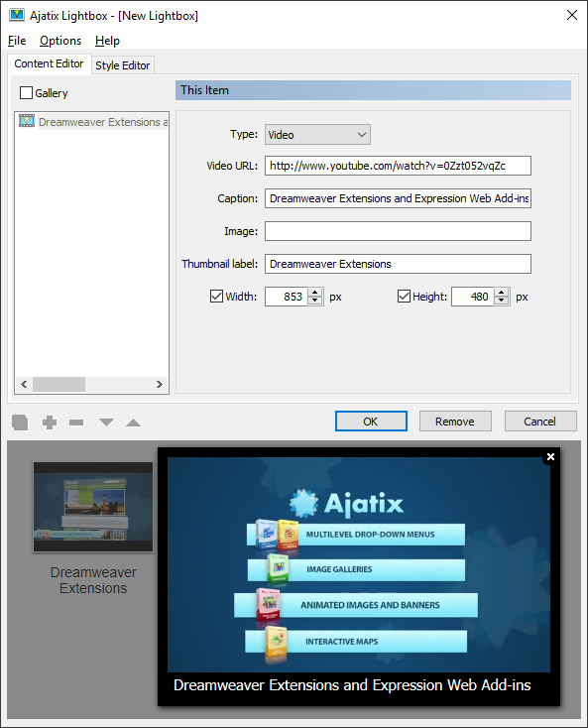Click the Remove button
This screenshot has height=728, width=588.
click(x=455, y=422)
